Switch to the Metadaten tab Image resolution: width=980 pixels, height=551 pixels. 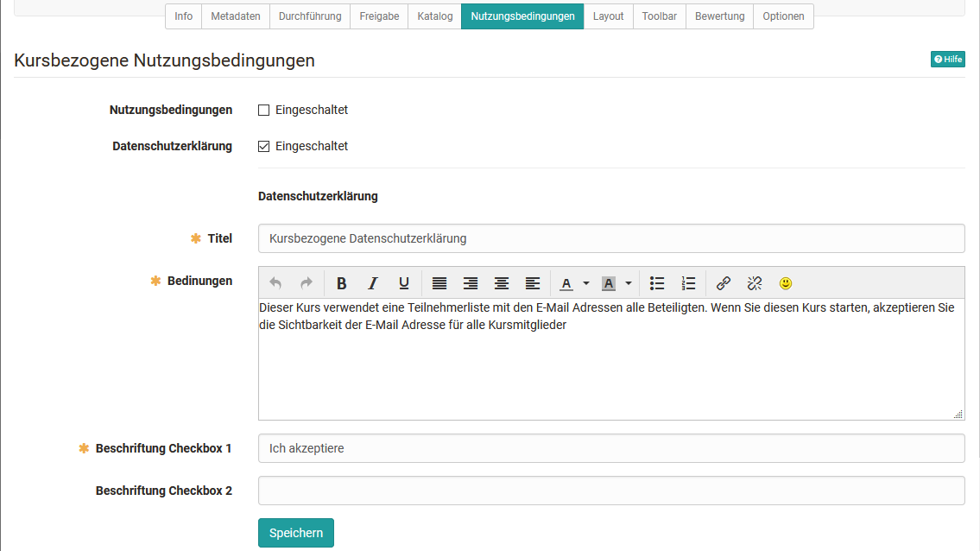pos(236,16)
